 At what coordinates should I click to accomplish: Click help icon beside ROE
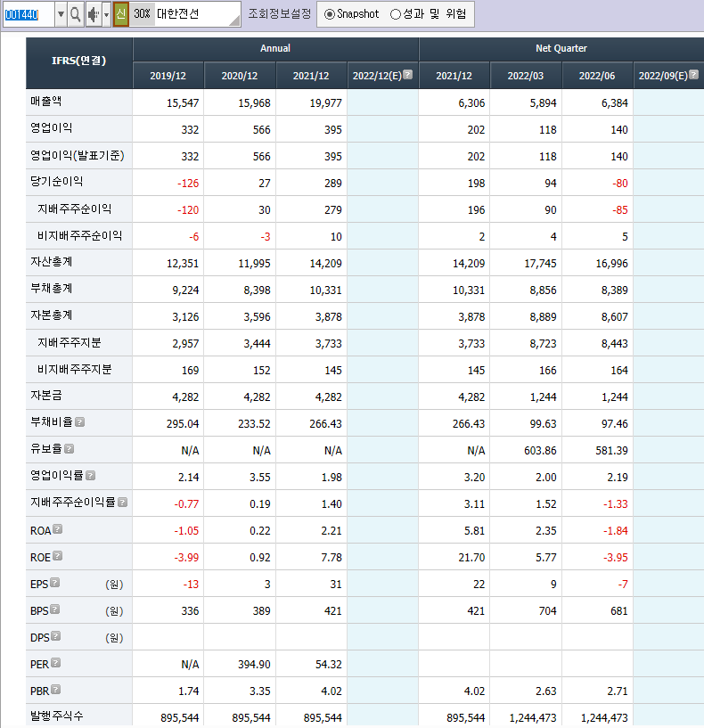coord(58,556)
